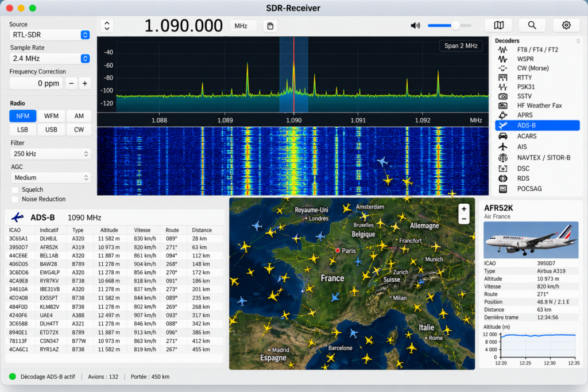Open the Filter 250 kHz dropdown
Viewport: 588px width, 392px height.
point(51,154)
